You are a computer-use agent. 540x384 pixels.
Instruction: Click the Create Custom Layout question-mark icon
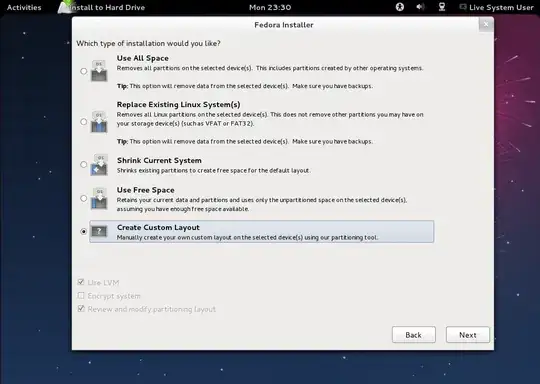pos(99,231)
